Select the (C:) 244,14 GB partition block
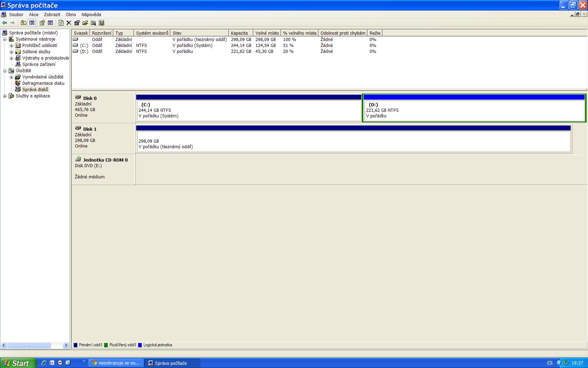This screenshot has height=368, width=588. click(248, 108)
